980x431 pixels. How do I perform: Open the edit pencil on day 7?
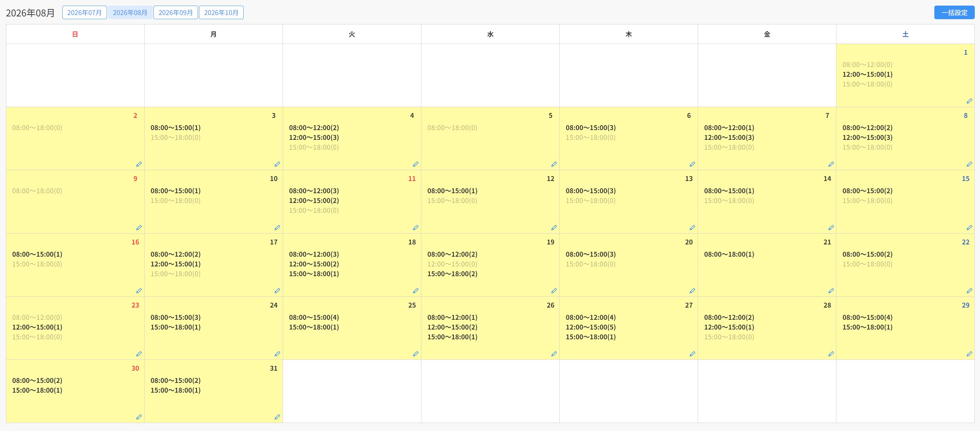[x=830, y=164]
